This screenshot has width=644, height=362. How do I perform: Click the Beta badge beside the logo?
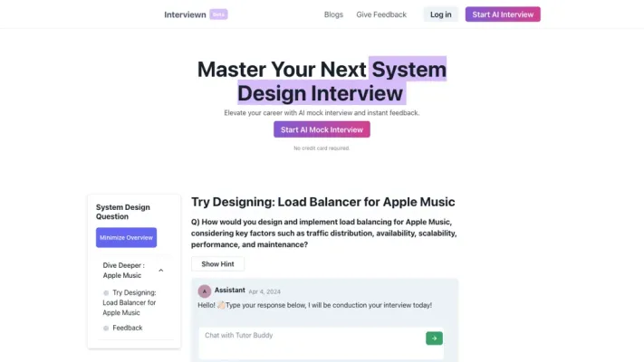[218, 14]
